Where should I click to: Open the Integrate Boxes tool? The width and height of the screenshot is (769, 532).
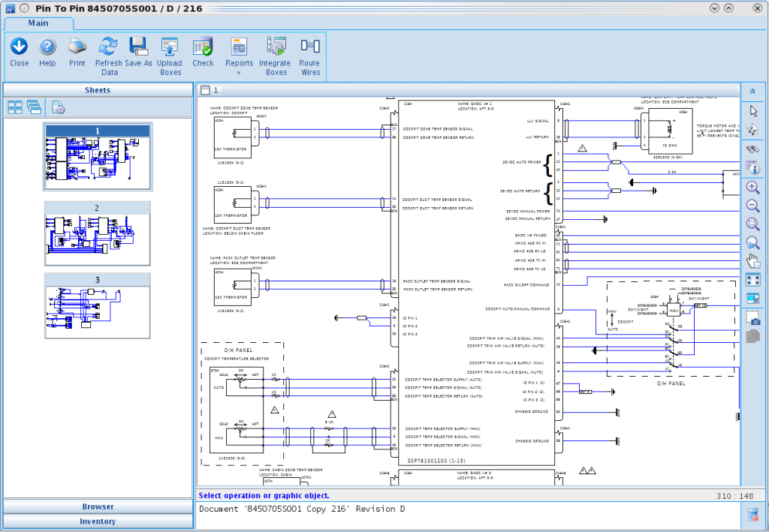(276, 57)
